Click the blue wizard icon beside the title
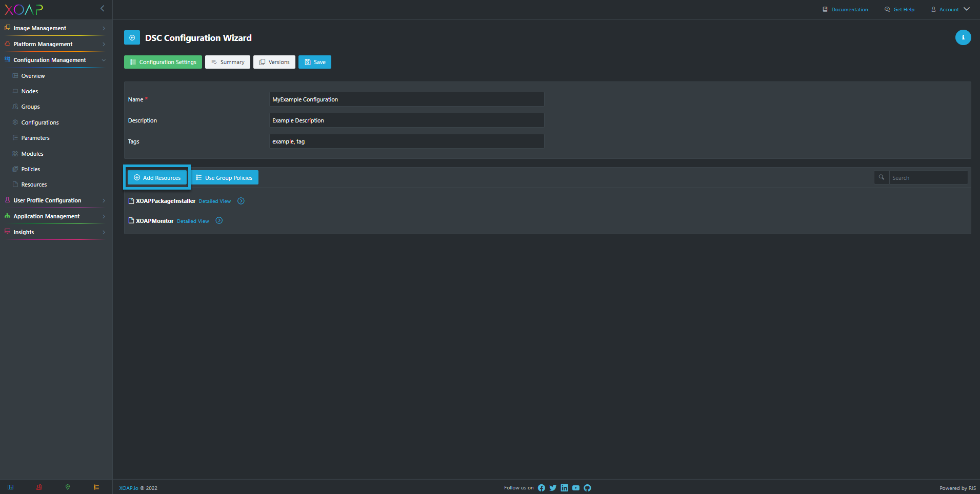 (132, 37)
